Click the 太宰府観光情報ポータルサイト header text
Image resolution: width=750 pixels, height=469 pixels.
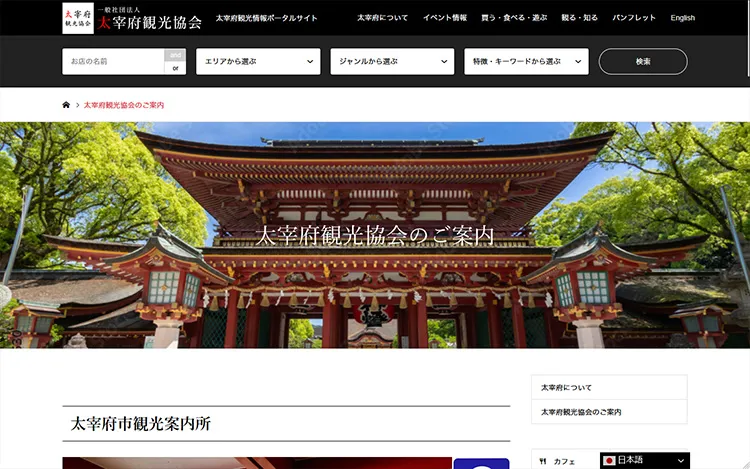pyautogui.click(x=266, y=18)
